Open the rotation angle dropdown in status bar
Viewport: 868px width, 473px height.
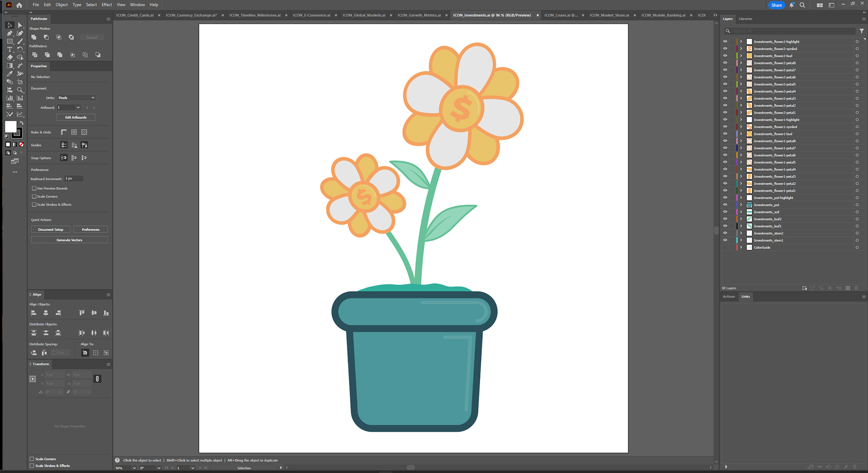click(159, 468)
